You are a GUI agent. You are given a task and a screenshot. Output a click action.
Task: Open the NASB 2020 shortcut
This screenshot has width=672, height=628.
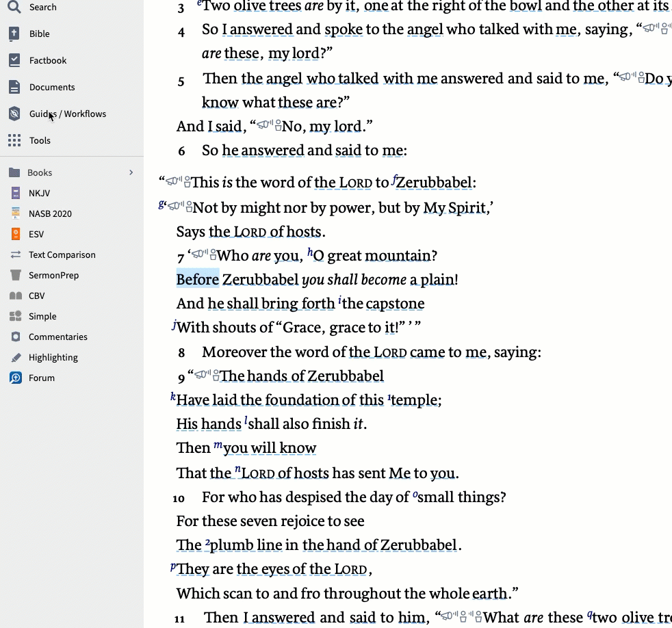[50, 213]
